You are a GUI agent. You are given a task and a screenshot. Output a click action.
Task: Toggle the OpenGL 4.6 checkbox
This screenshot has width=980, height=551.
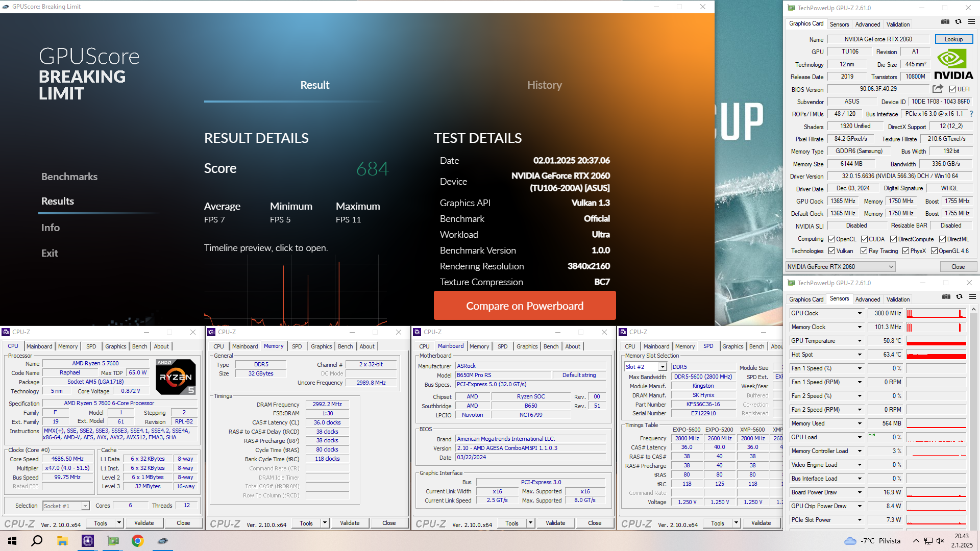pyautogui.click(x=934, y=251)
